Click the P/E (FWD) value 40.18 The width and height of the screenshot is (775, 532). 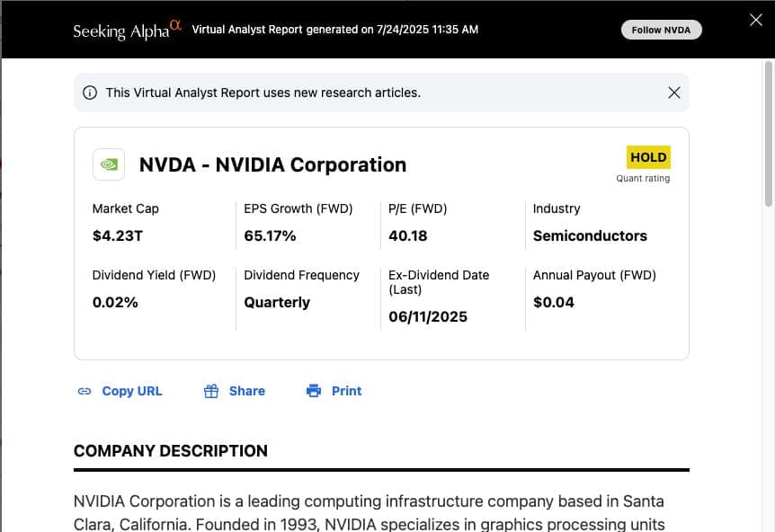[408, 235]
